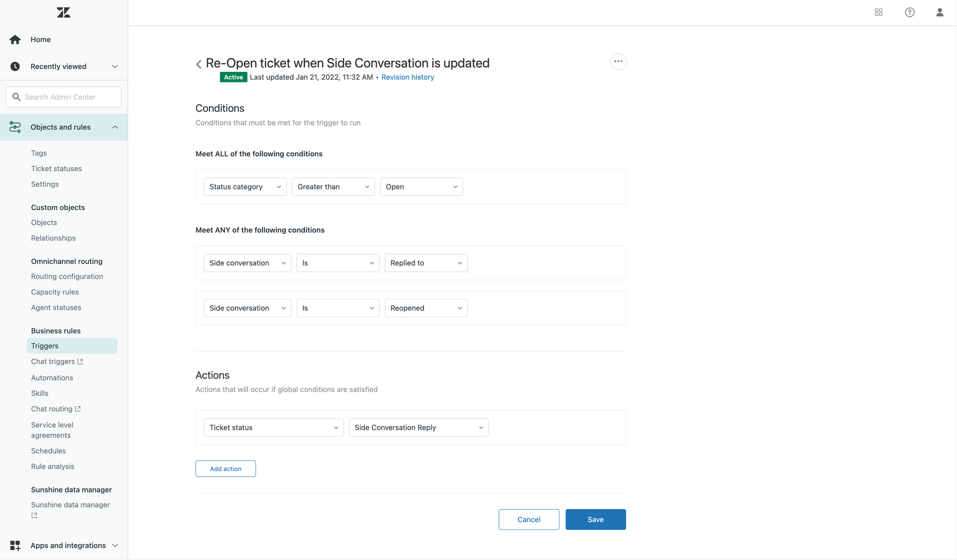The image size is (957, 560).
Task: Open the Automations menu item
Action: 52,378
